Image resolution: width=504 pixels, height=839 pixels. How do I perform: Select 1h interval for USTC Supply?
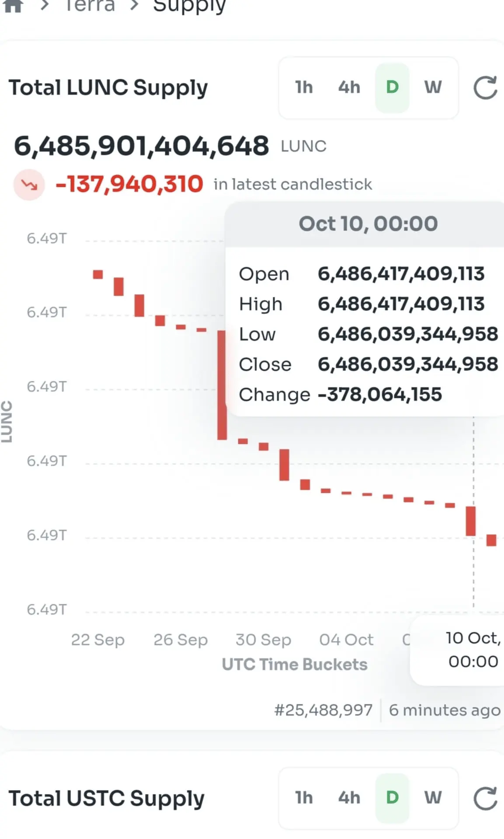pos(304,798)
